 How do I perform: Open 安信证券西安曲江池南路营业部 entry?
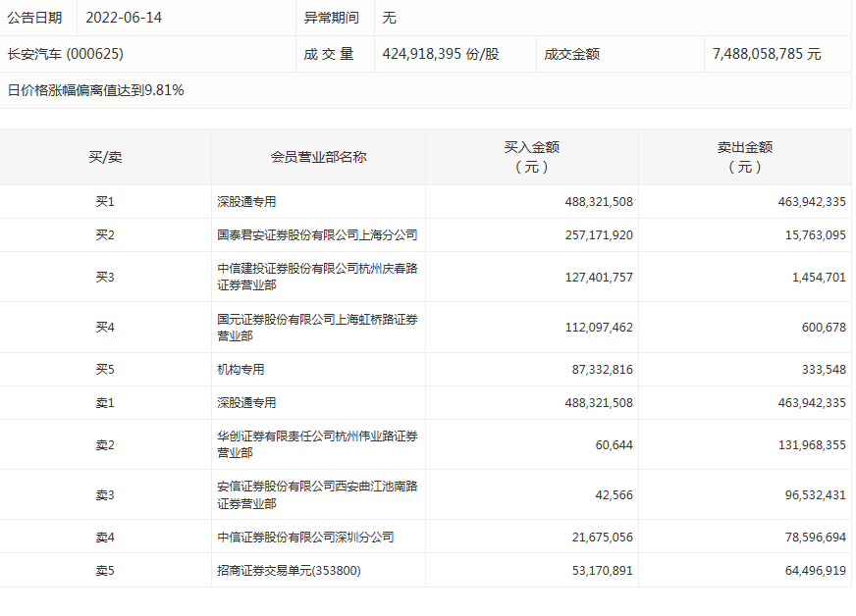[x=317, y=494]
